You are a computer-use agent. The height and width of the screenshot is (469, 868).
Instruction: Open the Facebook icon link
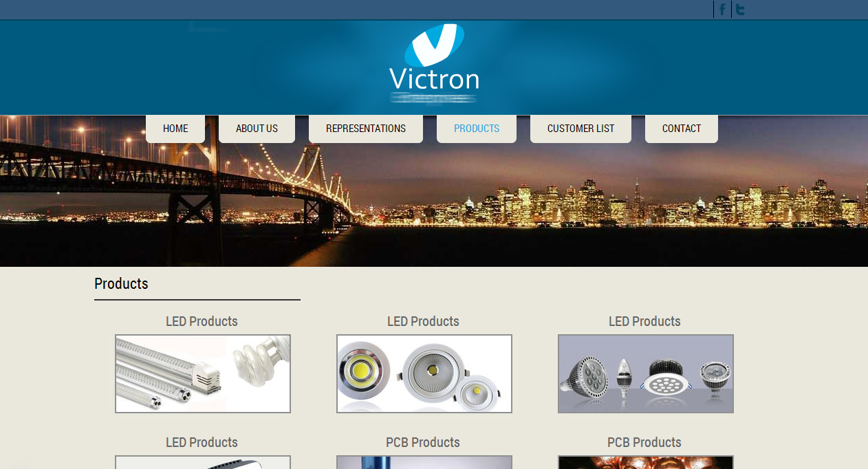click(x=722, y=10)
